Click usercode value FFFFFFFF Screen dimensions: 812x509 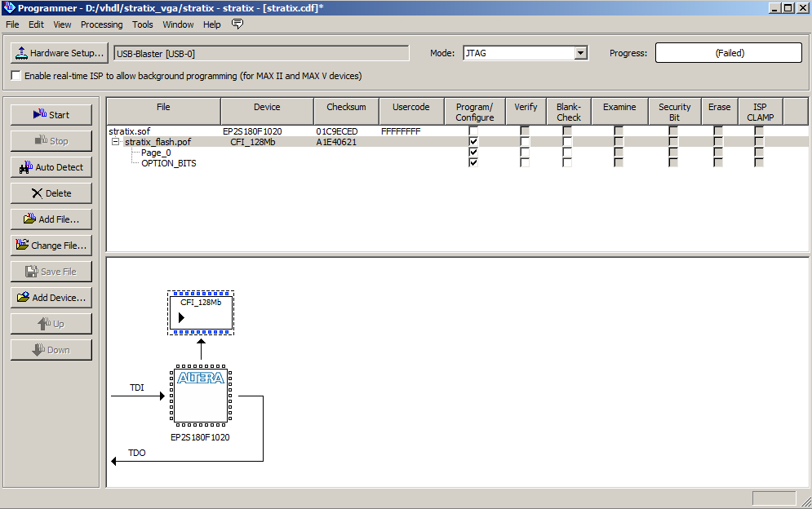tap(401, 131)
